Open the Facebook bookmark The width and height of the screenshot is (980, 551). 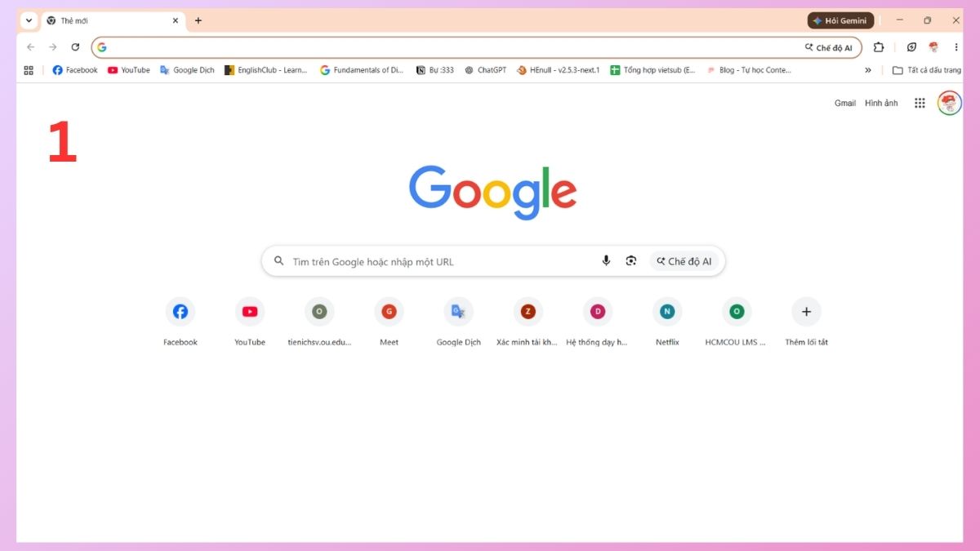pos(75,70)
